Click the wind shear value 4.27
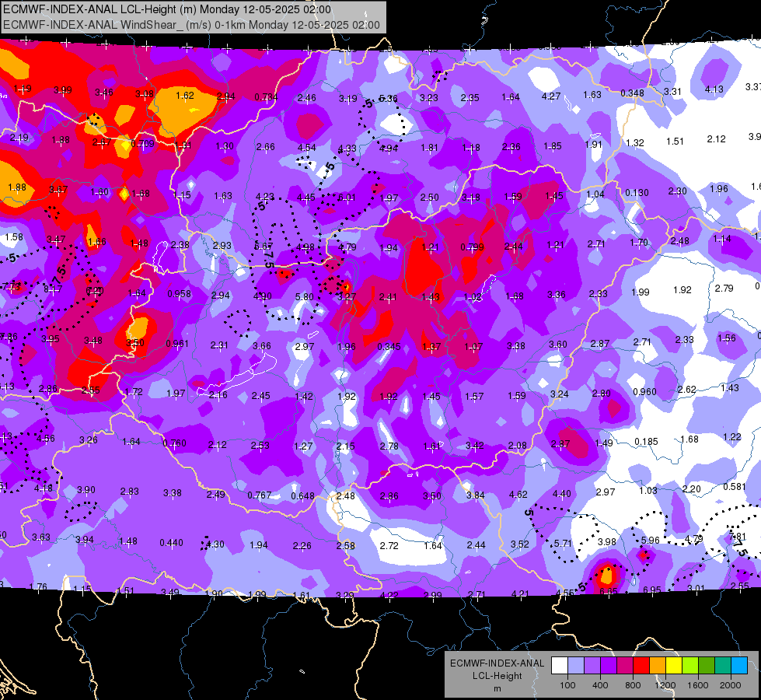Screen dimensions: 761x700 pos(551,96)
